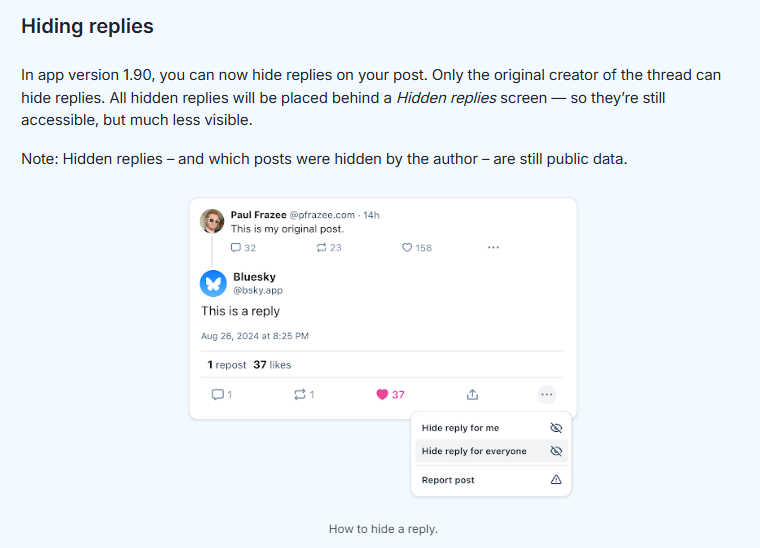Reply to the Bluesky reply post
The image size is (760, 548).
pos(217,395)
